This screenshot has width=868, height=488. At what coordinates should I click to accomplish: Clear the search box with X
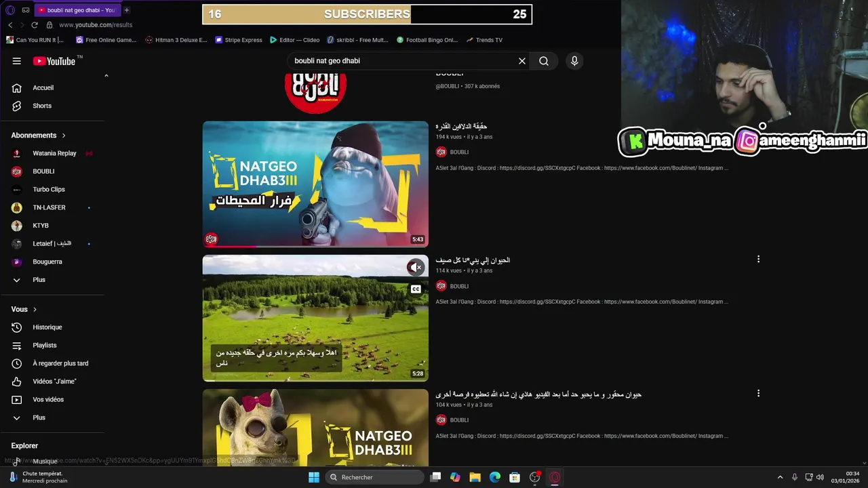tap(522, 61)
